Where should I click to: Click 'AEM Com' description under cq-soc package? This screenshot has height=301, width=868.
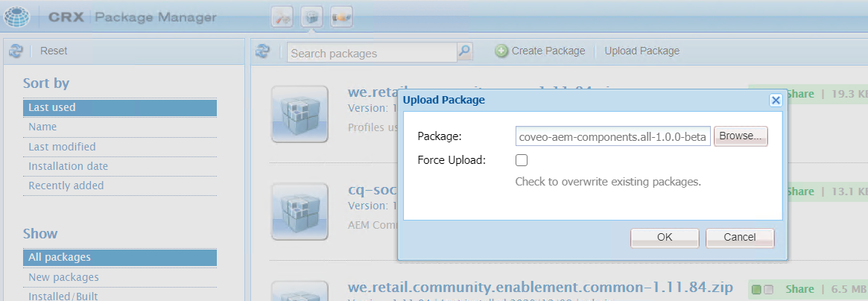click(x=372, y=225)
